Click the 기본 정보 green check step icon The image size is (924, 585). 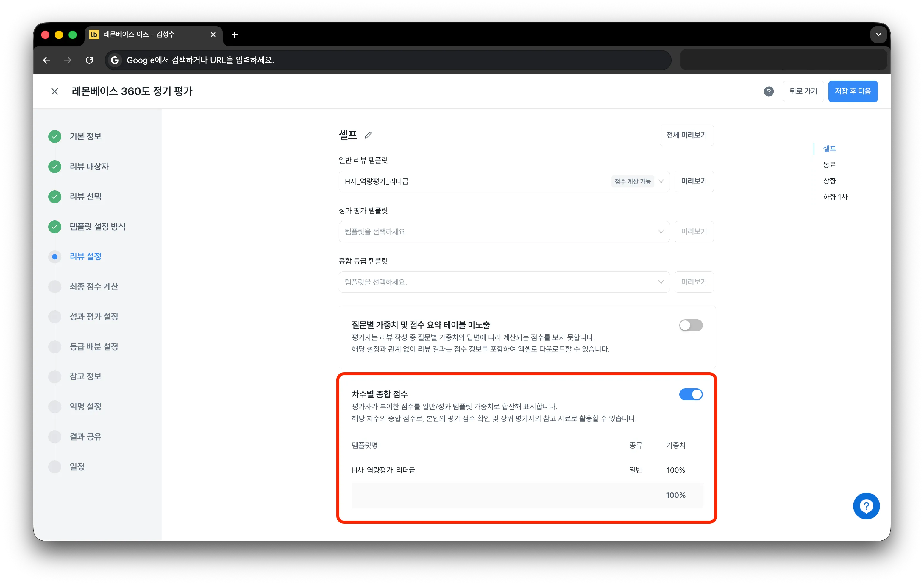pos(55,136)
